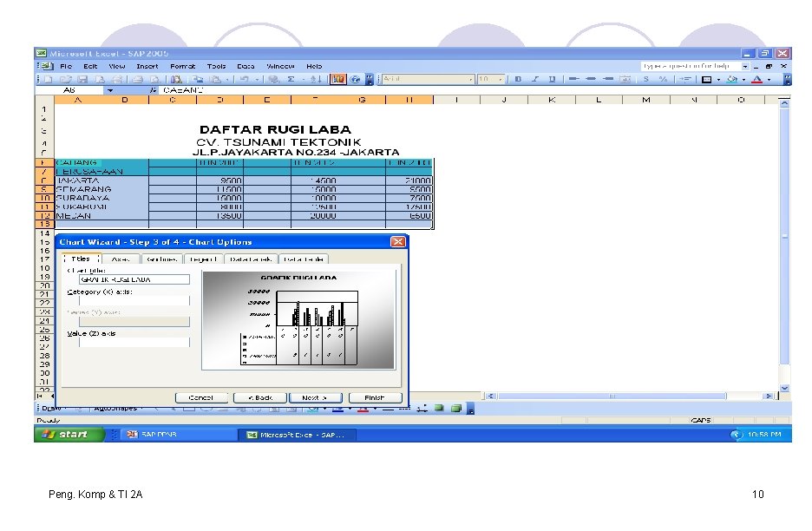Open the Tools menu
Screen dimensions: 812x531
[216, 66]
